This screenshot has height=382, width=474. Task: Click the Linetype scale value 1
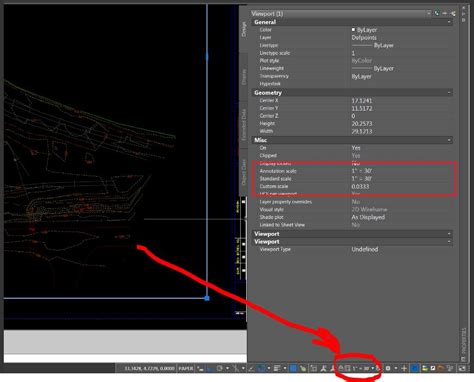(353, 53)
